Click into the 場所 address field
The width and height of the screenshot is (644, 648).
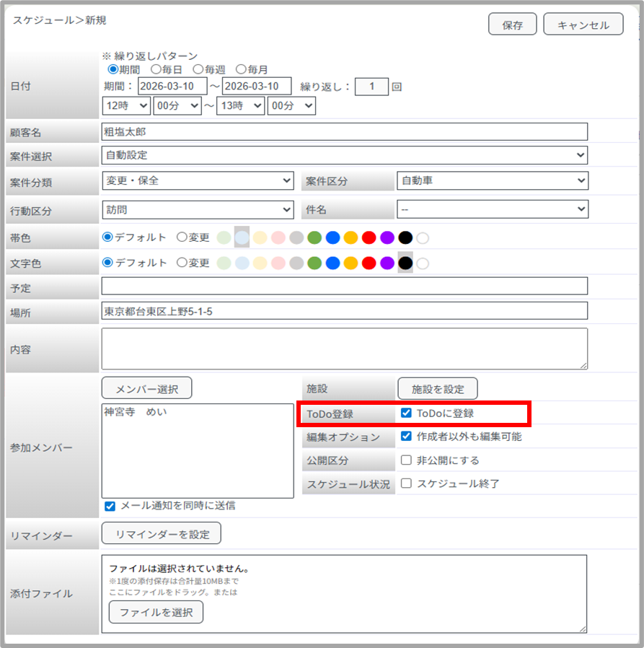click(345, 311)
